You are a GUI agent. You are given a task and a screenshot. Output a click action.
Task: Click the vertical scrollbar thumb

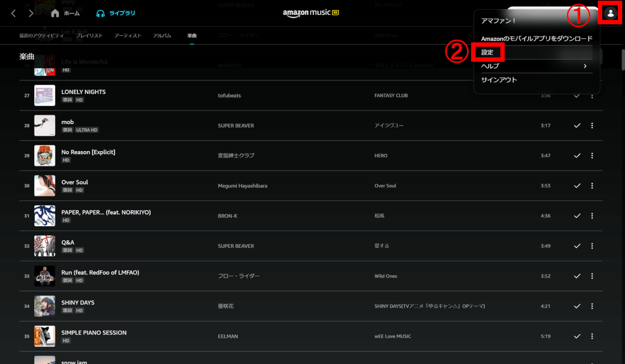click(x=623, y=59)
